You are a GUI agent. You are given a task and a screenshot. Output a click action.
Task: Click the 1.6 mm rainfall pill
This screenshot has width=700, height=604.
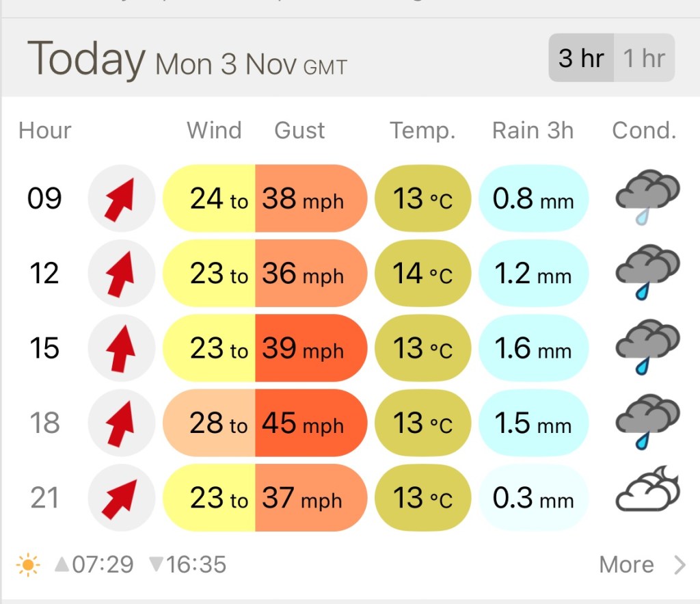click(x=533, y=349)
